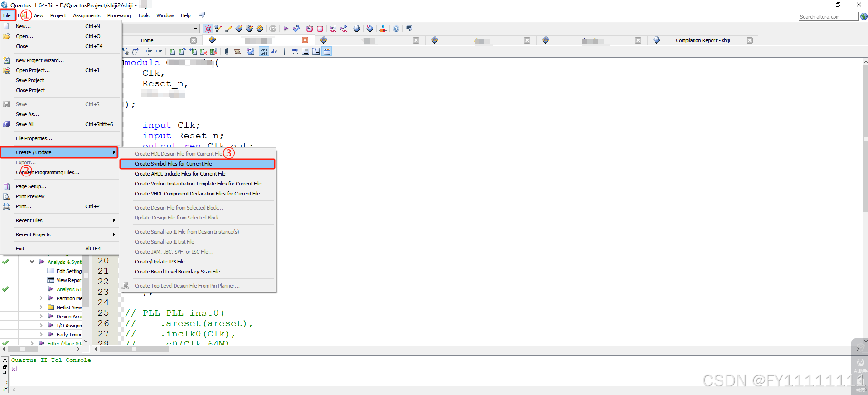Click the feedback icon beside Help menu
This screenshot has width=868, height=395.
pyautogui.click(x=202, y=15)
